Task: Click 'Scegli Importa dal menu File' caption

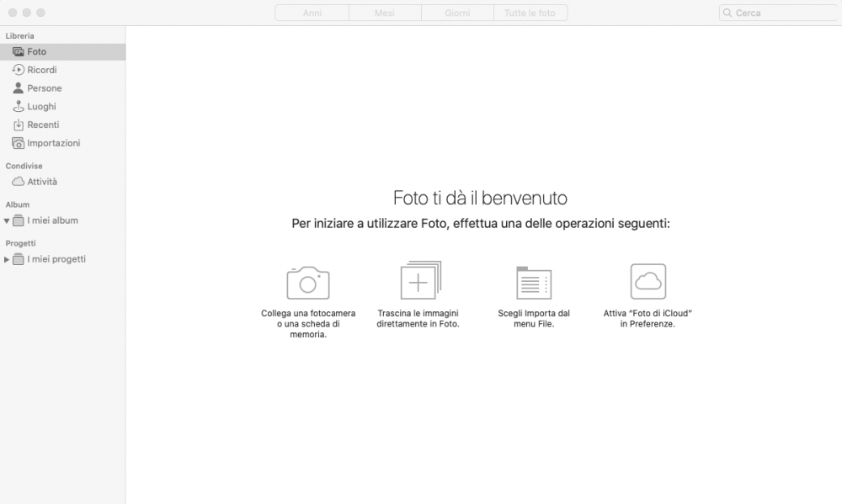Action: click(534, 318)
